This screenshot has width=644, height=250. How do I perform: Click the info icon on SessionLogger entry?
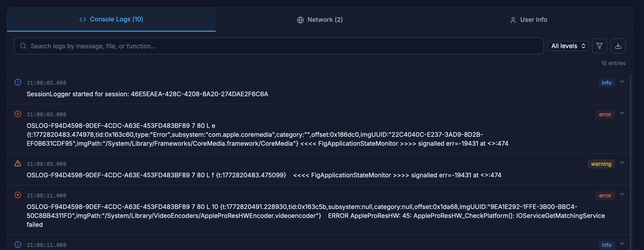[18, 82]
